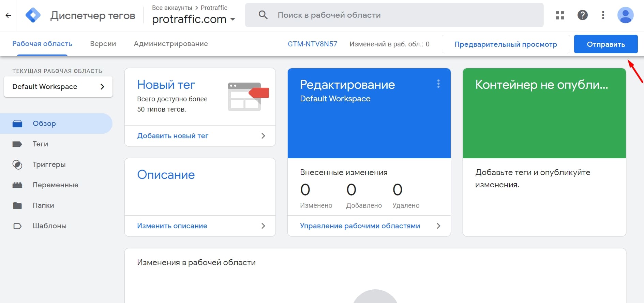Viewport: 644px width, 303px height.
Task: Switch to the Администрирование tab
Action: 171,44
